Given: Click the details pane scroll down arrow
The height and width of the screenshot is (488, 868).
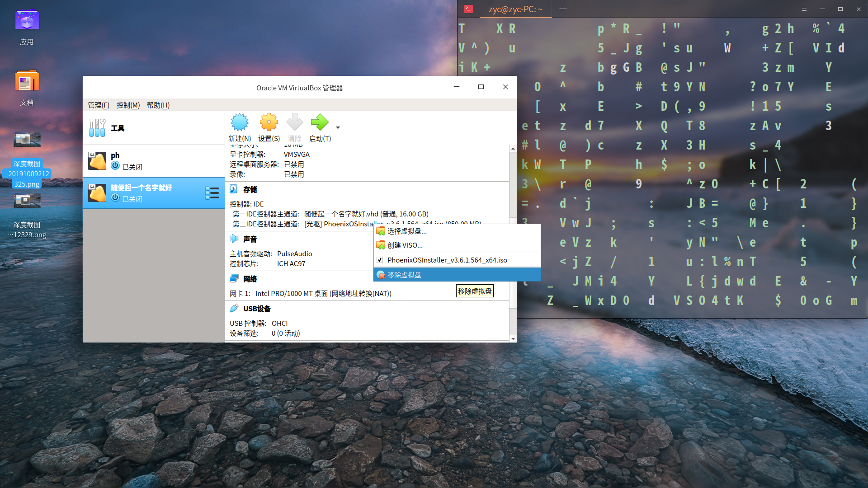Looking at the screenshot, I should click(513, 338).
